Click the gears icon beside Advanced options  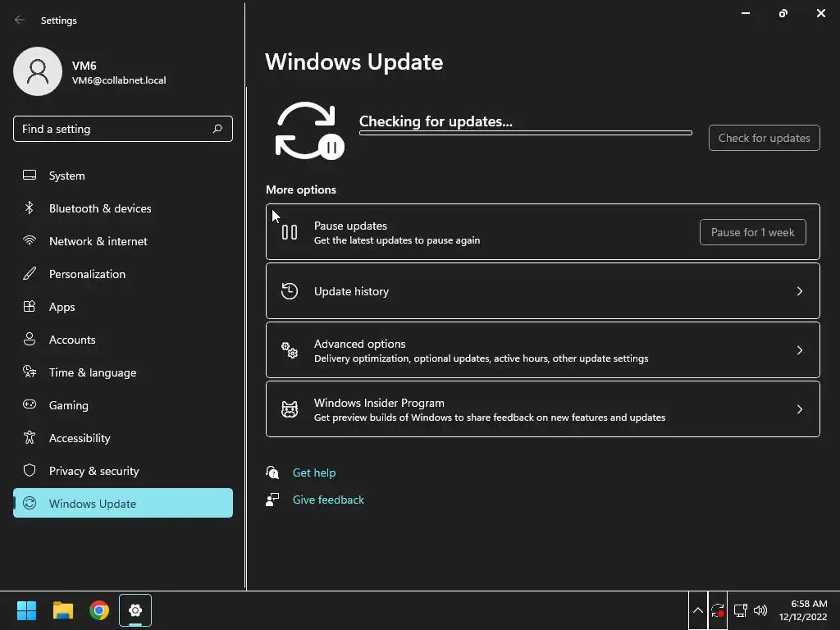(290, 349)
